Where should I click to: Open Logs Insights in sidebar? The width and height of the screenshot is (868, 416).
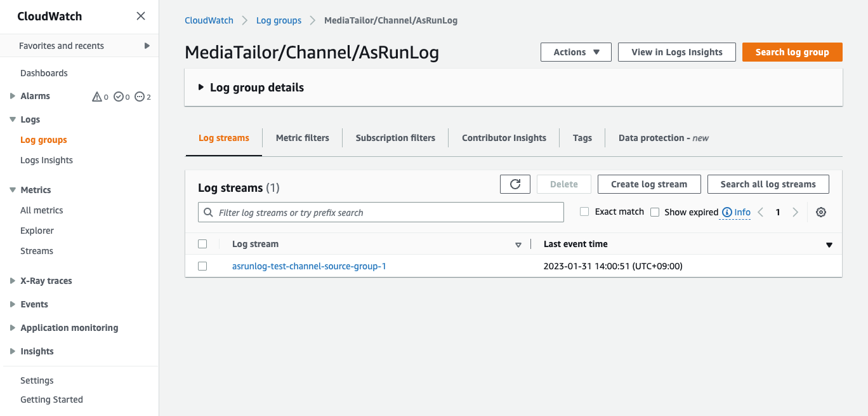(x=46, y=160)
